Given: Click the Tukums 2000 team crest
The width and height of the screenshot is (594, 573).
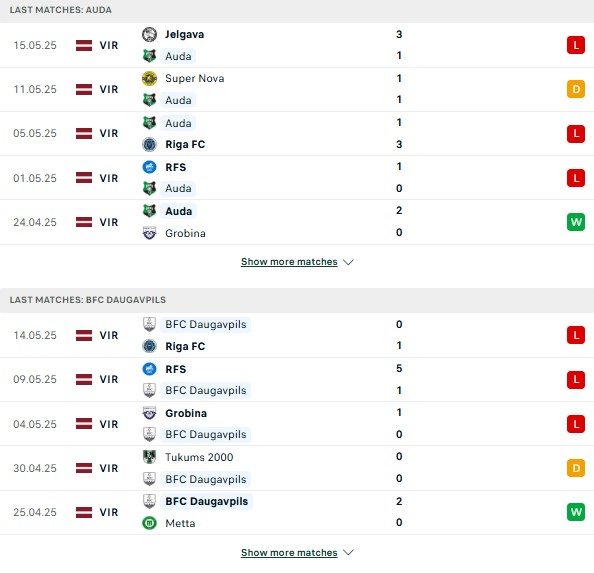Looking at the screenshot, I should coord(149,457).
